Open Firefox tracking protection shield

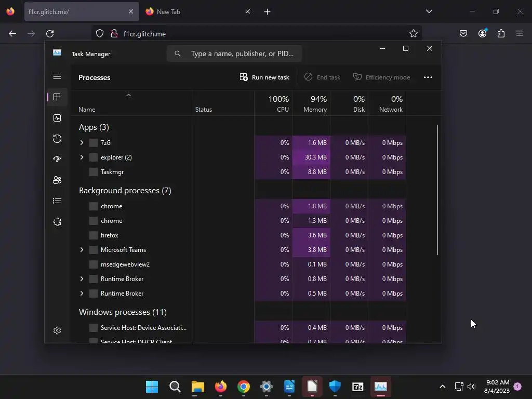tap(99, 34)
